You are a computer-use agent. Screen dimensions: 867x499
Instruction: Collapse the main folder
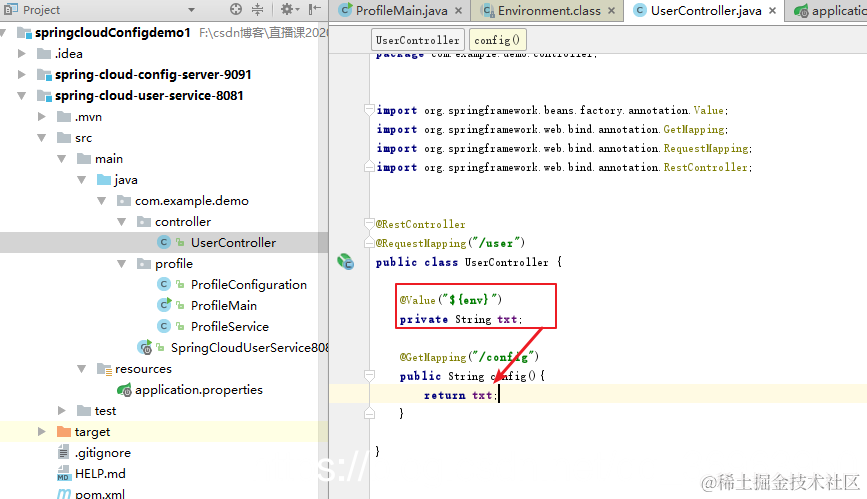tap(61, 159)
